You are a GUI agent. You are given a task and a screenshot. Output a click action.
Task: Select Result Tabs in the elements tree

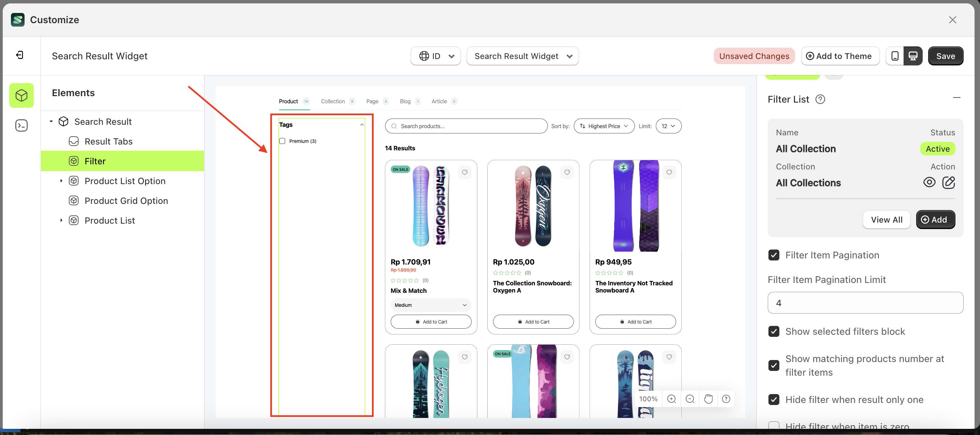point(109,141)
